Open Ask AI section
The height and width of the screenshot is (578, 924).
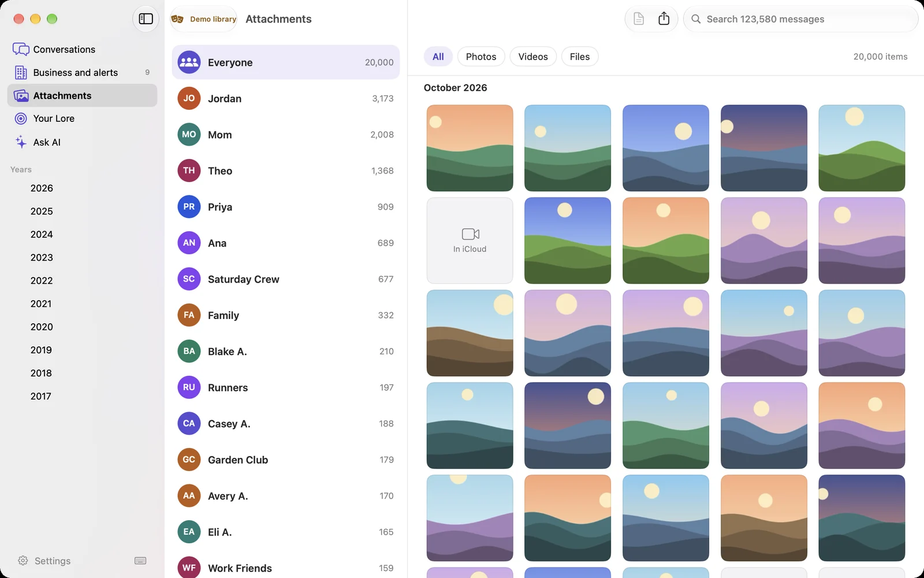coord(82,142)
